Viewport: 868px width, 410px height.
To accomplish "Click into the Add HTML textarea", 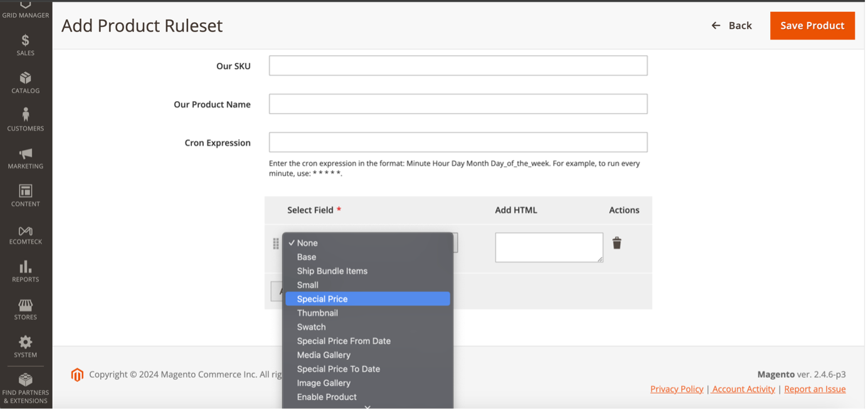I will click(549, 247).
